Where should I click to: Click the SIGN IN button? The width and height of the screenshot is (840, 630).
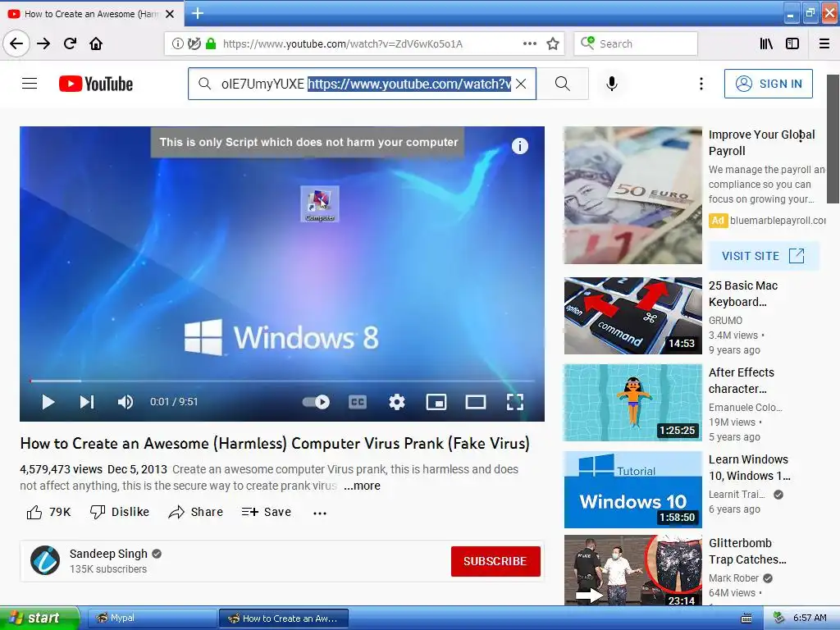[x=768, y=84]
